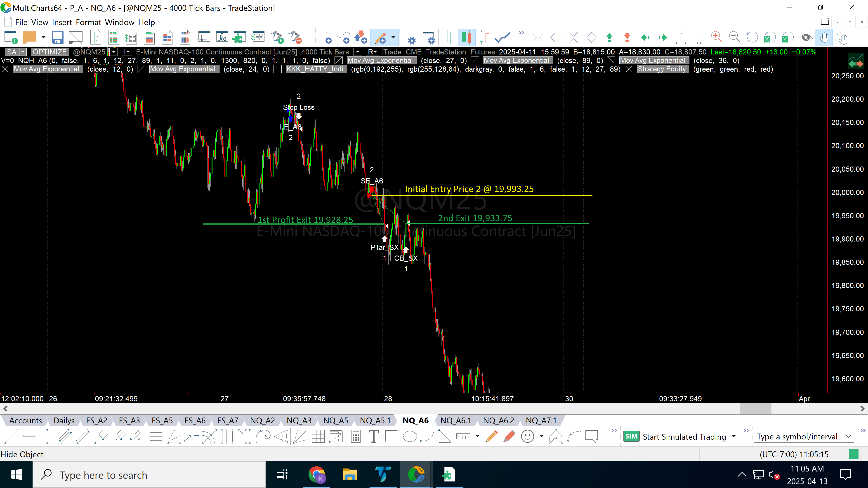Open the Type a symbol/interval combo box arrow

848,437
